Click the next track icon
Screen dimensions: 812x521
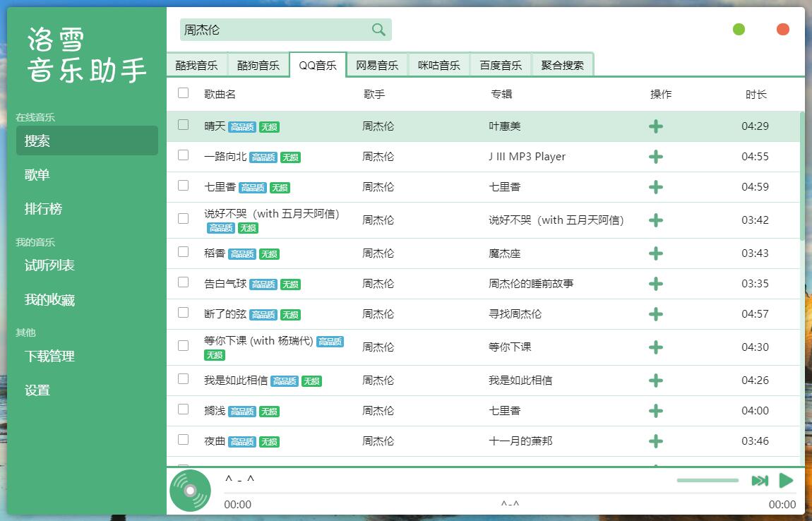[760, 480]
